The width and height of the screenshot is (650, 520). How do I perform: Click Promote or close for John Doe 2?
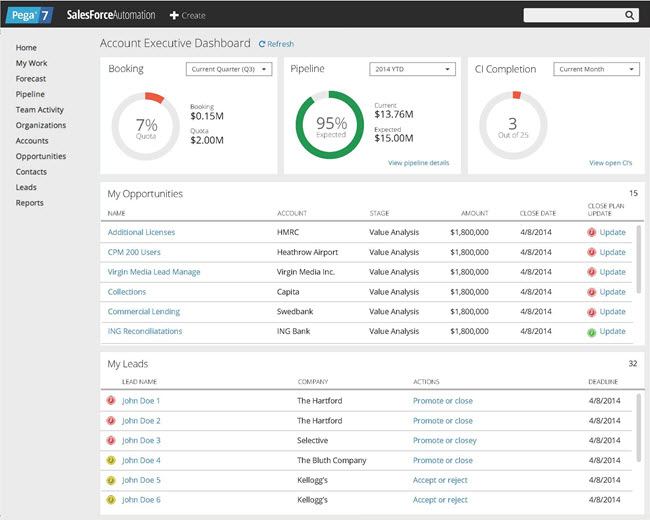pyautogui.click(x=443, y=421)
